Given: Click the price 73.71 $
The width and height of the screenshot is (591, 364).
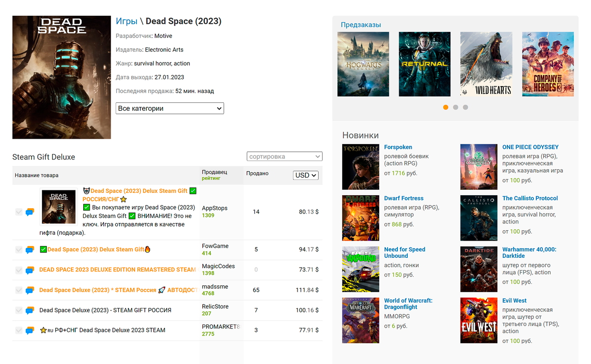Looking at the screenshot, I should pos(309,270).
